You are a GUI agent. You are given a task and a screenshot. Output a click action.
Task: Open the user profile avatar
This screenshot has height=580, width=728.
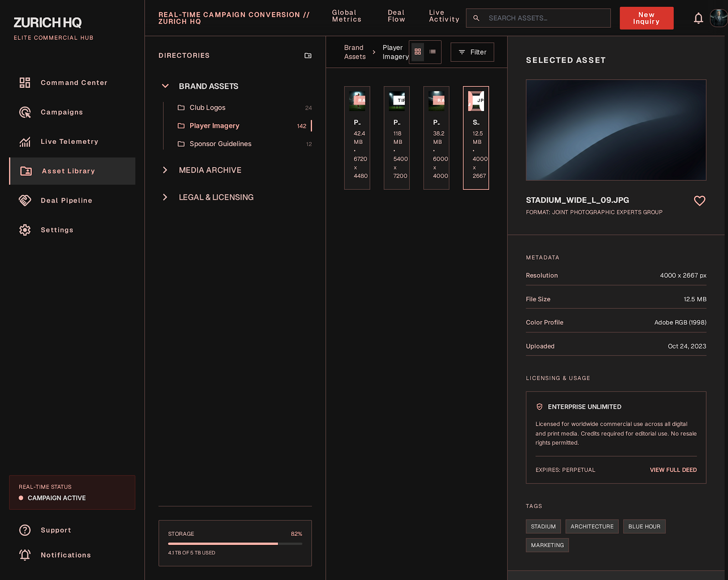click(x=718, y=18)
